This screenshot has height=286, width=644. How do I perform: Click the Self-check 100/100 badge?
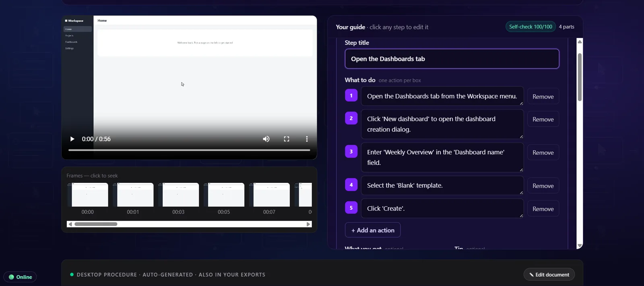[530, 27]
